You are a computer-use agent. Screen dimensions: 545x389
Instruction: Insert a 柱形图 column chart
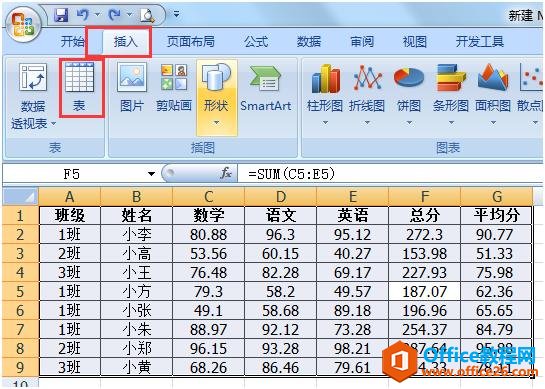[325, 87]
